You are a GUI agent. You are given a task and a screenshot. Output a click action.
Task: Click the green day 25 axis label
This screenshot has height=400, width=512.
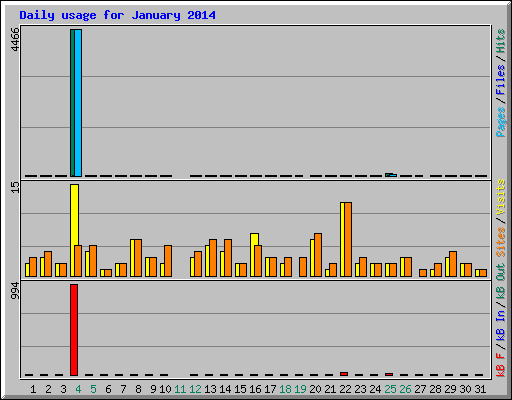[x=390, y=389]
